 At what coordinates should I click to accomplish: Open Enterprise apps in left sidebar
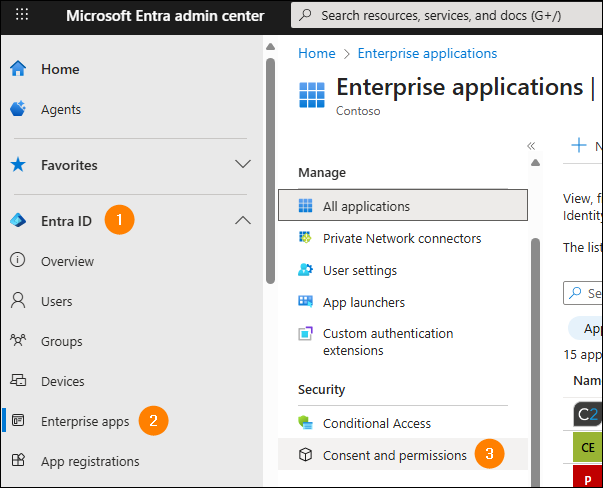coord(84,421)
